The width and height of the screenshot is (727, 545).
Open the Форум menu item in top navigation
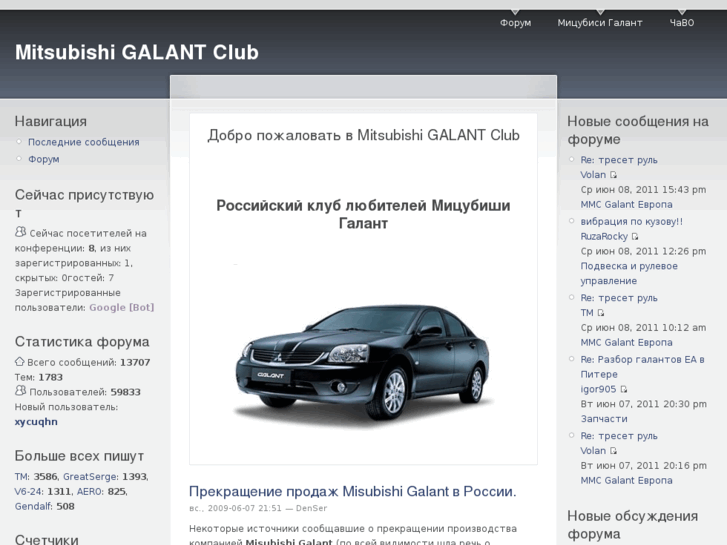tap(515, 23)
